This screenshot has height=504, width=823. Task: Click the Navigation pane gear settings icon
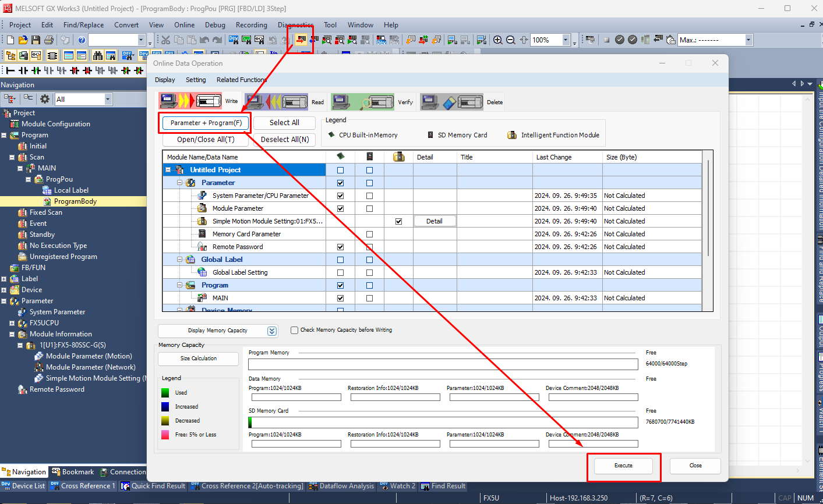coord(45,99)
